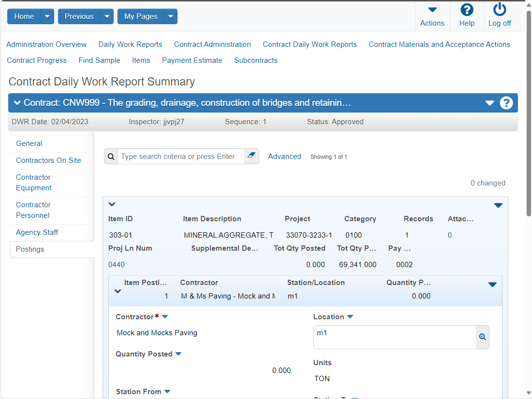Image resolution: width=532 pixels, height=399 pixels.
Task: Select the General tab in side panel
Action: (x=29, y=143)
